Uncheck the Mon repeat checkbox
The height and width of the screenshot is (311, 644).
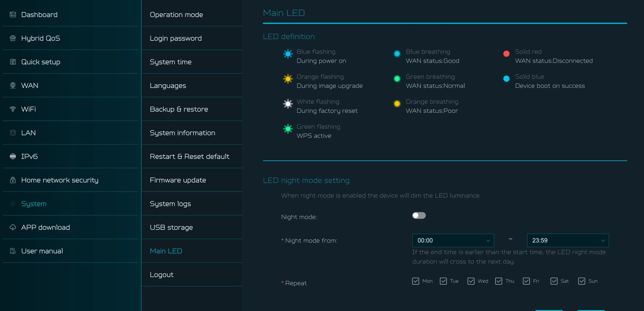[415, 281]
